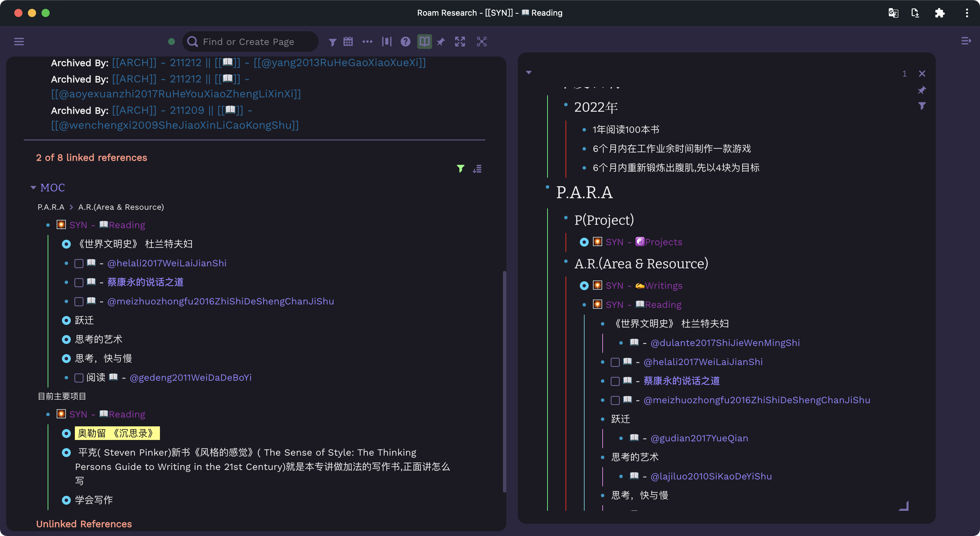Click the page download icon in title bar
This screenshot has height=536, width=980.
coord(915,13)
